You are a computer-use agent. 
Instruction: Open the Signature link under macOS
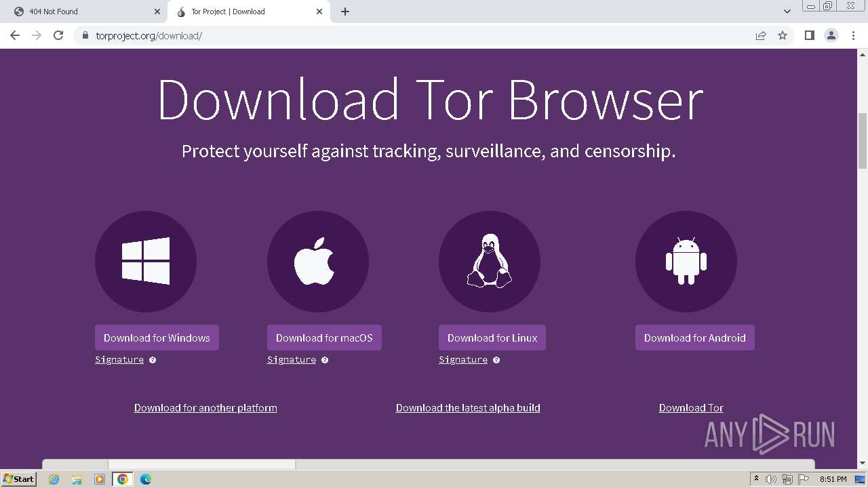292,360
